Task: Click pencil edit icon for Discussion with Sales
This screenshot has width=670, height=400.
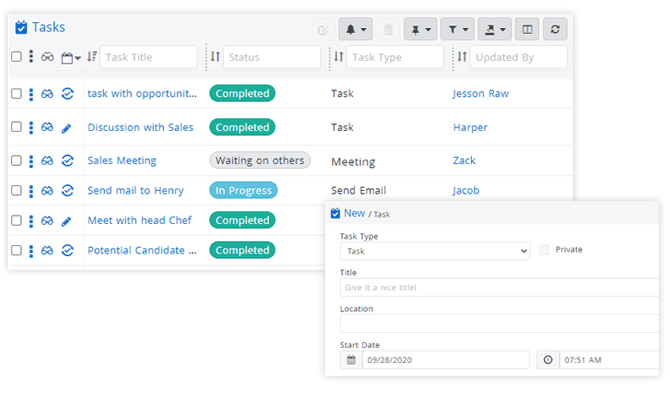Action: click(x=66, y=128)
